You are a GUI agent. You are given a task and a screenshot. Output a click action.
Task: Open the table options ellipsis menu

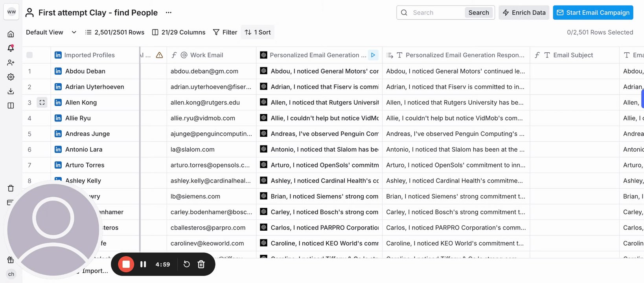click(x=169, y=13)
